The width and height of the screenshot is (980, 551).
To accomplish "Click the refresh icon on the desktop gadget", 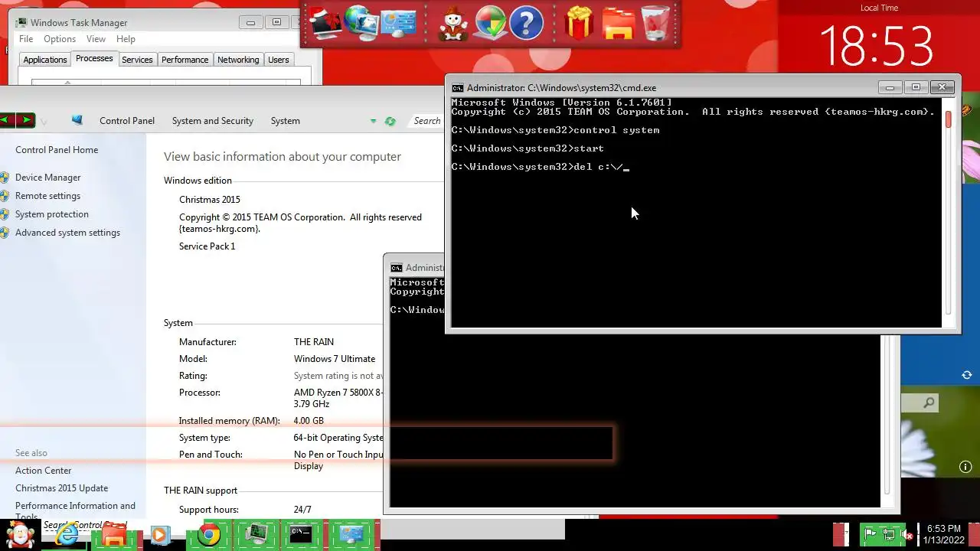I will click(x=966, y=375).
